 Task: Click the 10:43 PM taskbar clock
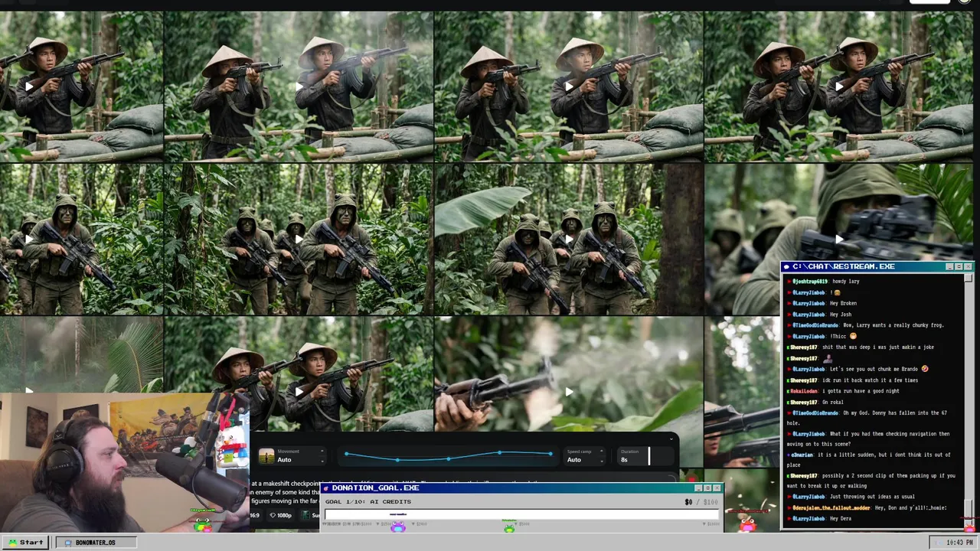[953, 543]
